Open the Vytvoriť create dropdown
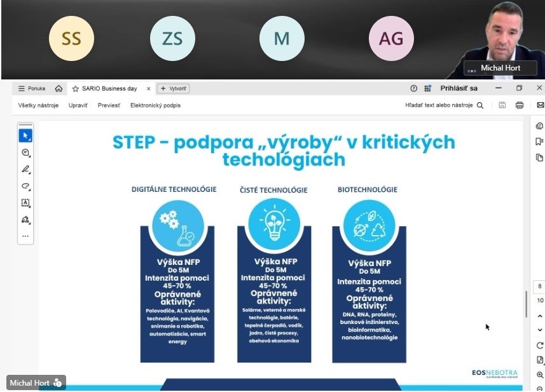Viewport: 545px width, 392px height. pyautogui.click(x=173, y=89)
